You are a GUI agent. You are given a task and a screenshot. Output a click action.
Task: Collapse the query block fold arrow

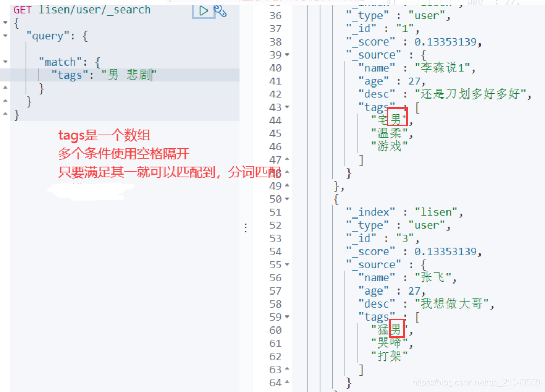[x=5, y=36]
